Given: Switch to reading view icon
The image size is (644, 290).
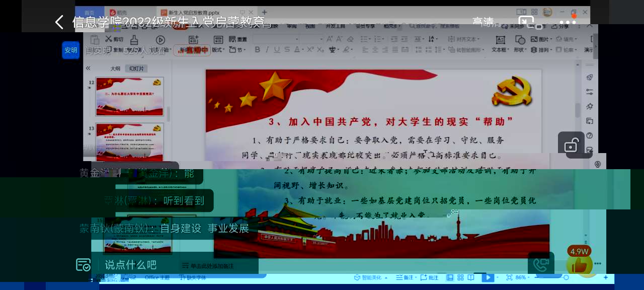Looking at the screenshot, I should [471, 277].
